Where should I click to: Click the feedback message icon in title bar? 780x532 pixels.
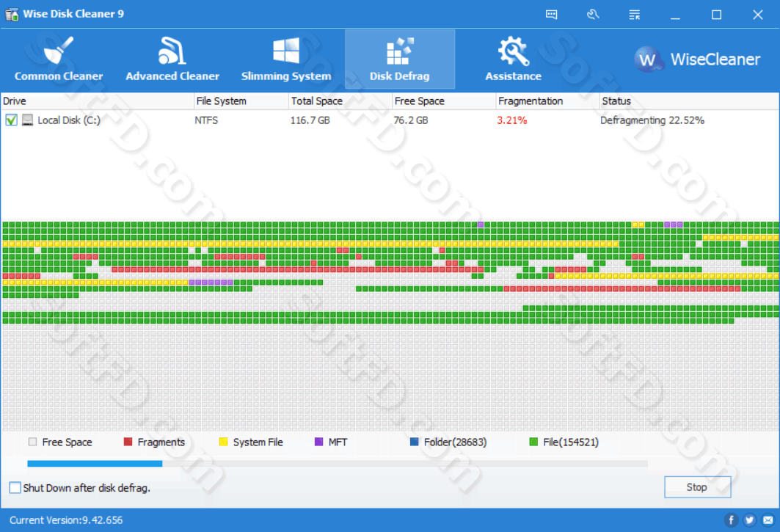click(x=551, y=15)
